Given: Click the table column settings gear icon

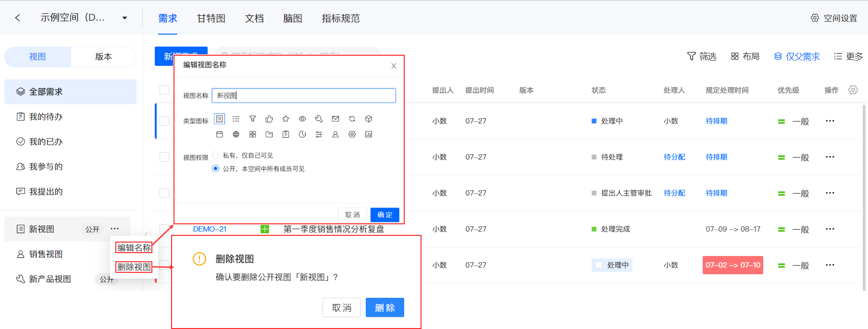Looking at the screenshot, I should point(853,90).
